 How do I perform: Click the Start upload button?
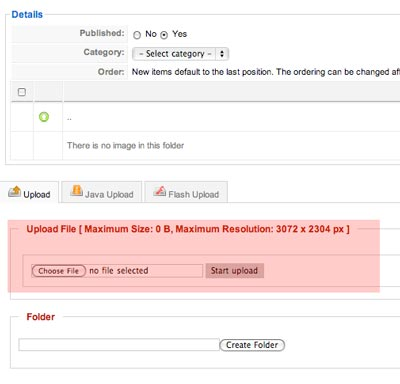(x=234, y=271)
